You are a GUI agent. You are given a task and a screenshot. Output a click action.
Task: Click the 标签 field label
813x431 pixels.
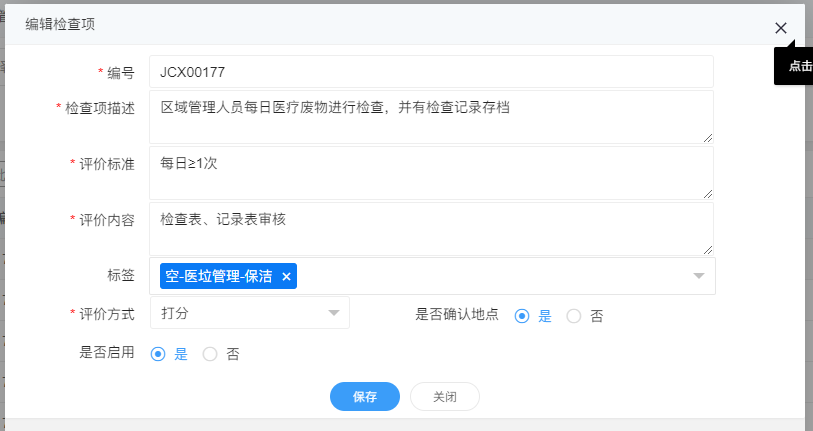pyautogui.click(x=121, y=275)
